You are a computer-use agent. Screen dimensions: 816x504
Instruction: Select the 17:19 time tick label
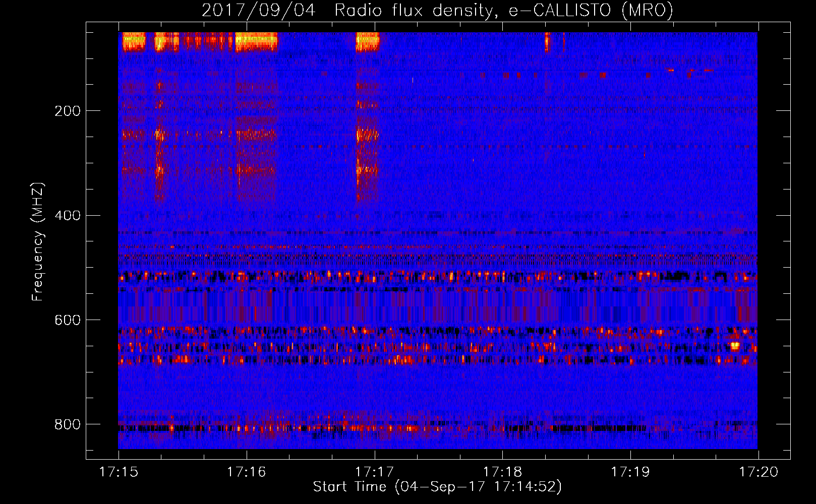pos(630,472)
